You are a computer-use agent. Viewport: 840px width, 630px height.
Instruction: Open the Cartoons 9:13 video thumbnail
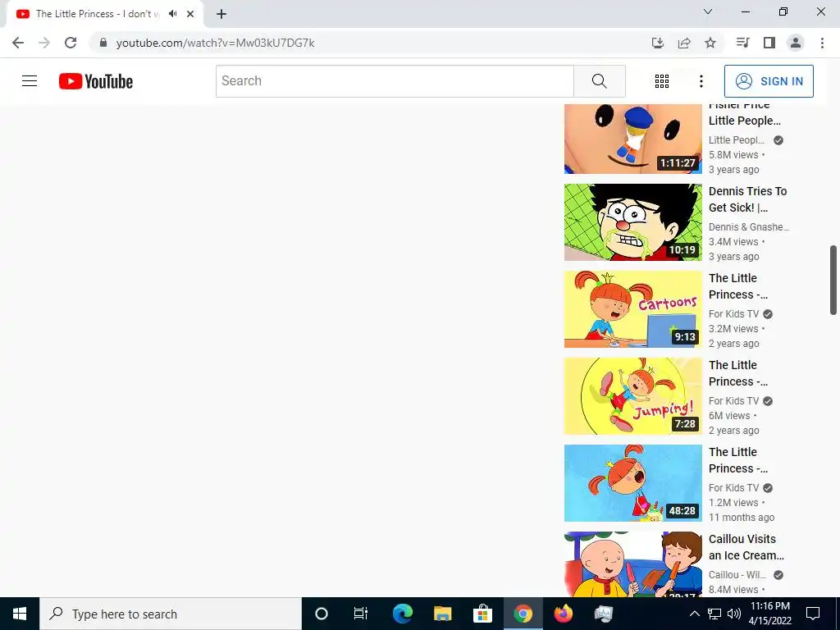[x=632, y=309]
